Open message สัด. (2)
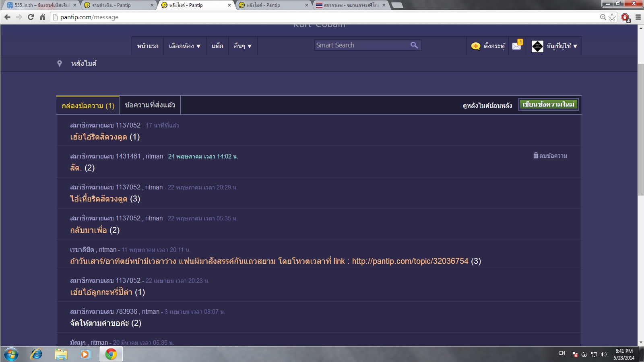This screenshot has width=644, height=362. click(x=82, y=168)
